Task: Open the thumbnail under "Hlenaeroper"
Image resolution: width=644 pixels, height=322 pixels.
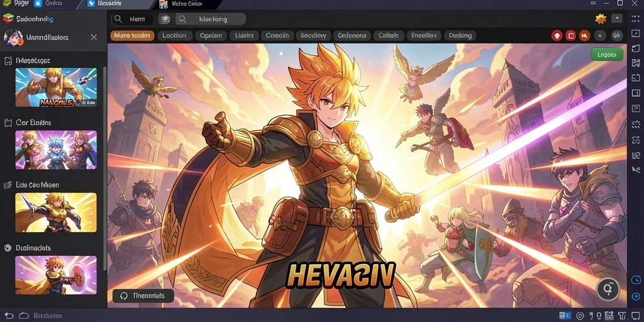Action: click(x=56, y=87)
